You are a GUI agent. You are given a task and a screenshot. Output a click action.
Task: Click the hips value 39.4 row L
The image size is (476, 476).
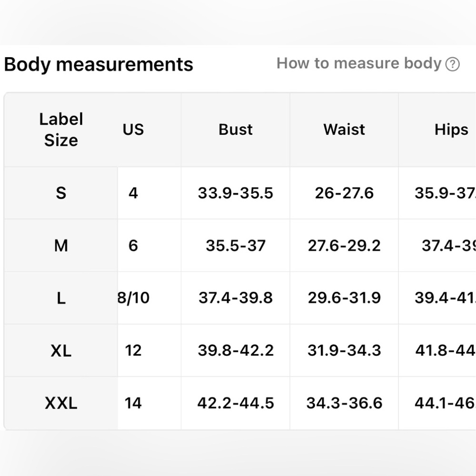pos(445,298)
